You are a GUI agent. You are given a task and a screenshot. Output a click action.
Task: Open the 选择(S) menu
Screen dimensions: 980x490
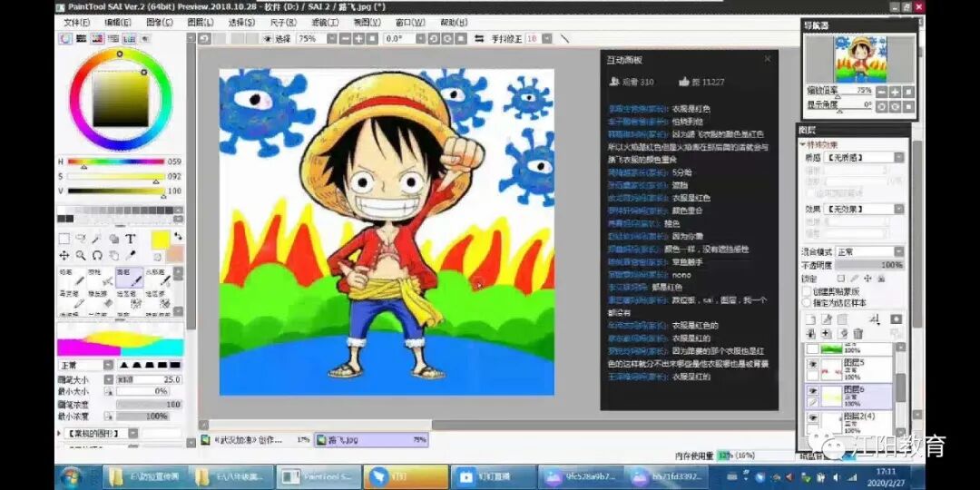(241, 22)
